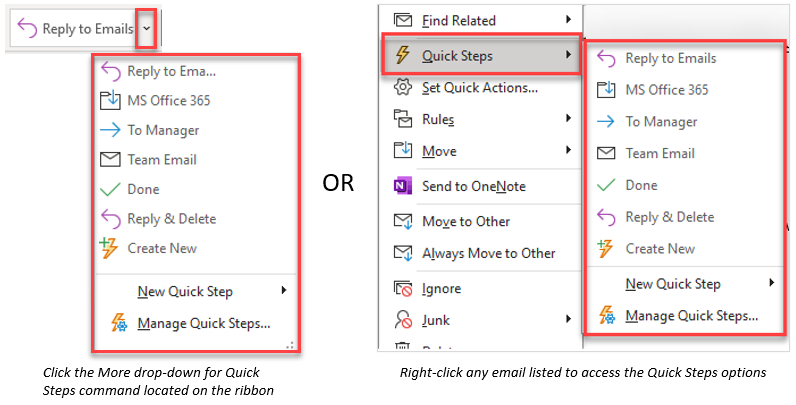Click the gear icon beside Set Quick Actions
796x405 pixels.
pyautogui.click(x=403, y=87)
